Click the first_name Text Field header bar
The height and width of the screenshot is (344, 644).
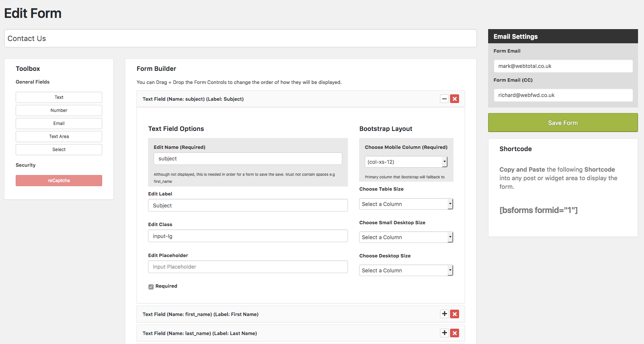(301, 314)
